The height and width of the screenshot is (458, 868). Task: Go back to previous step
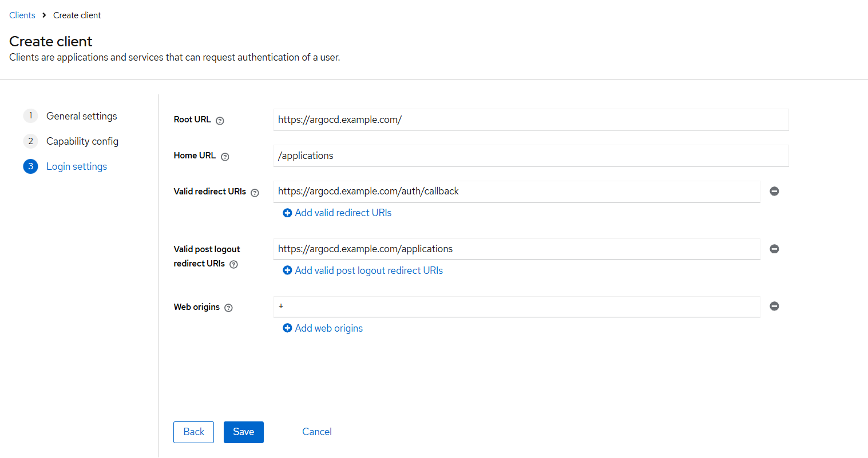coord(193,432)
